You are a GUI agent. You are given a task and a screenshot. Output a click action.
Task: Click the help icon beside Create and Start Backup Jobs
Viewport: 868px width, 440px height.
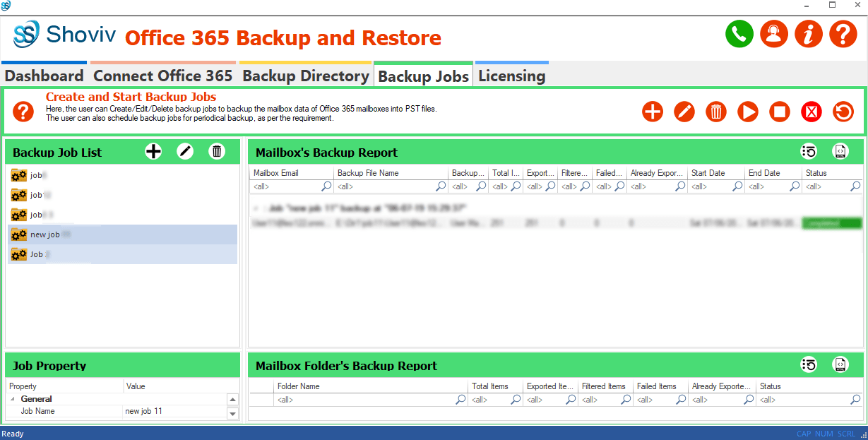[23, 112]
